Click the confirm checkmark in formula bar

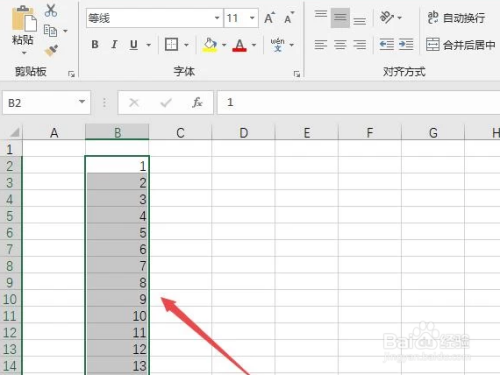coord(166,102)
